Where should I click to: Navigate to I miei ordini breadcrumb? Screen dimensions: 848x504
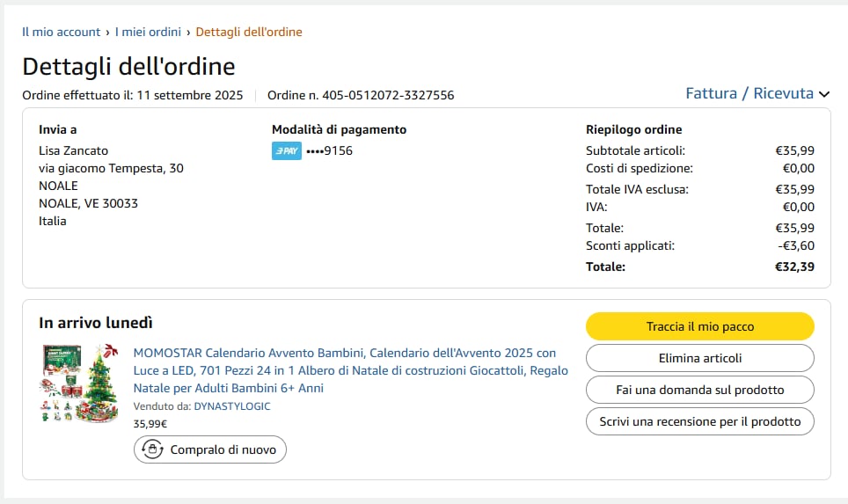click(148, 32)
